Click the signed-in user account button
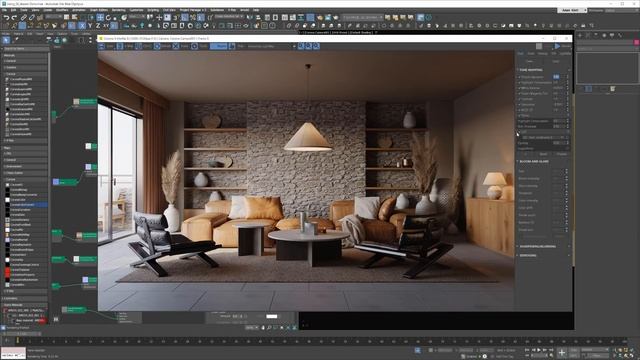This screenshot has height=360, width=640. pos(572,10)
